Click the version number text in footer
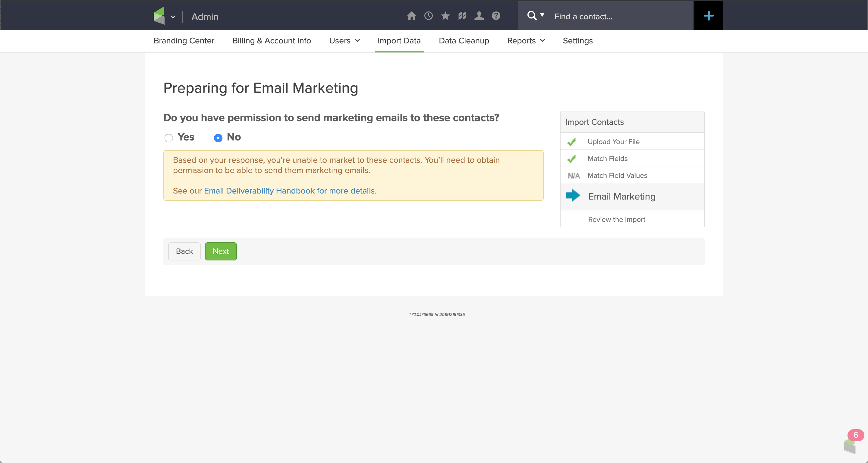 437,314
